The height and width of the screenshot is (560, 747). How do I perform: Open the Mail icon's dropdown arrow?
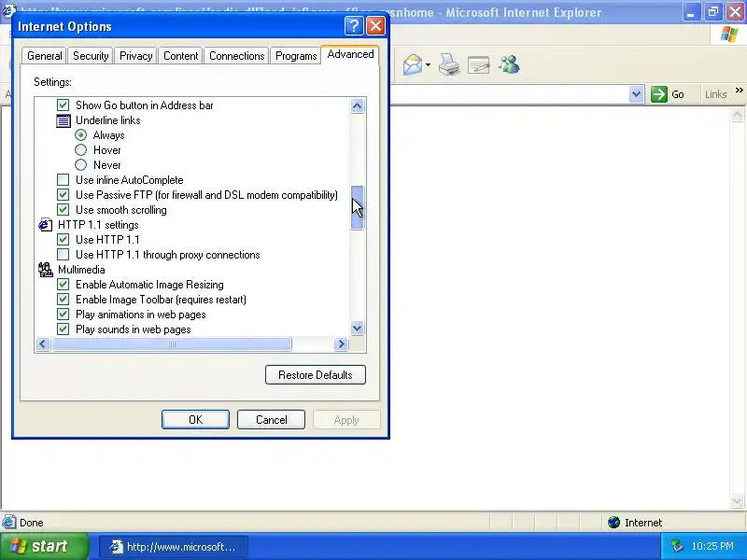pos(428,64)
